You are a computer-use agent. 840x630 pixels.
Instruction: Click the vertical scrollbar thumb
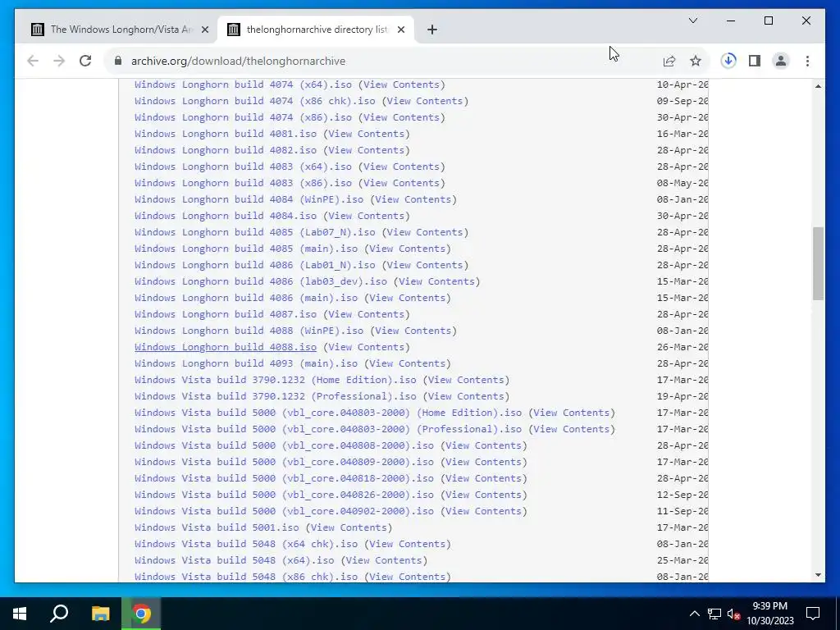point(818,263)
